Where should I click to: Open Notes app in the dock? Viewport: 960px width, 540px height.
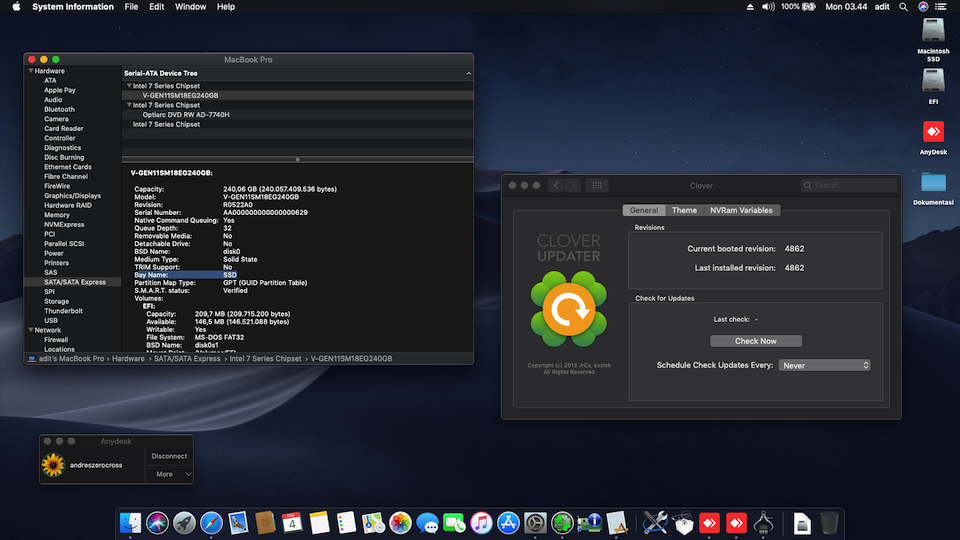point(319,523)
